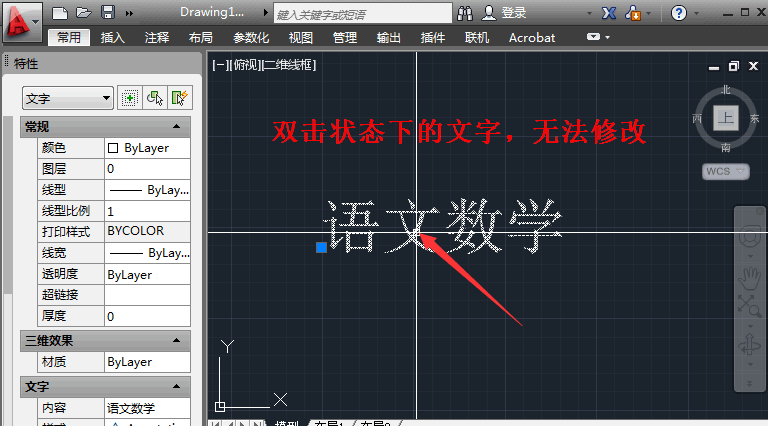This screenshot has height=426, width=768.
Task: Select the Pan hand tool
Action: [749, 278]
